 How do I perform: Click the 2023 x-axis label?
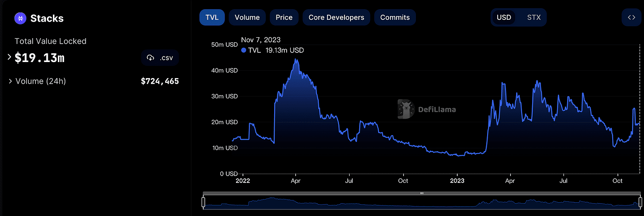(x=457, y=181)
